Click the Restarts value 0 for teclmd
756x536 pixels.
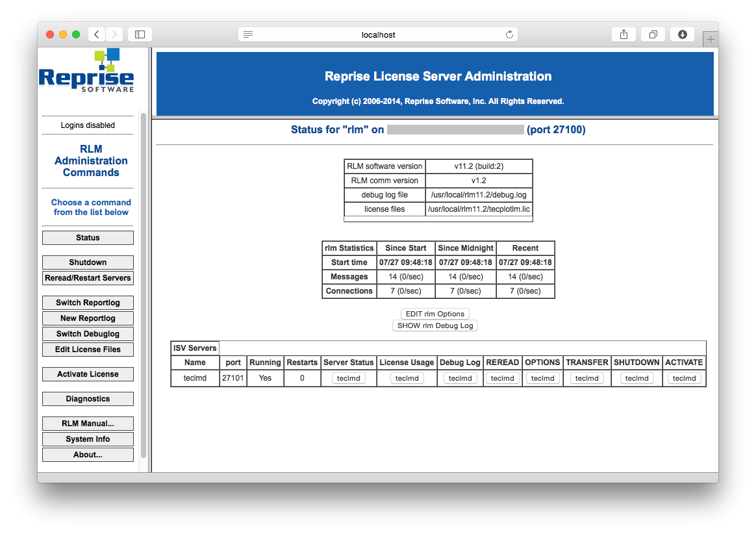(302, 378)
